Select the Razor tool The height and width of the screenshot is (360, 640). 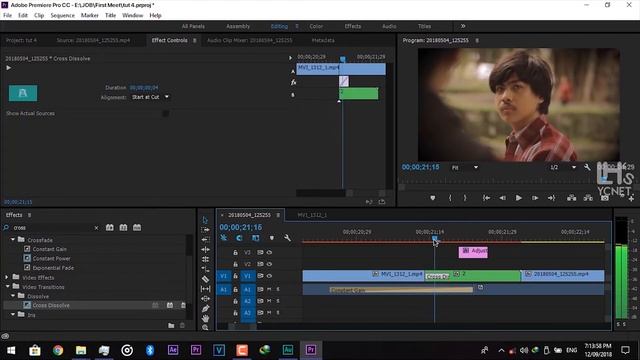point(205,279)
